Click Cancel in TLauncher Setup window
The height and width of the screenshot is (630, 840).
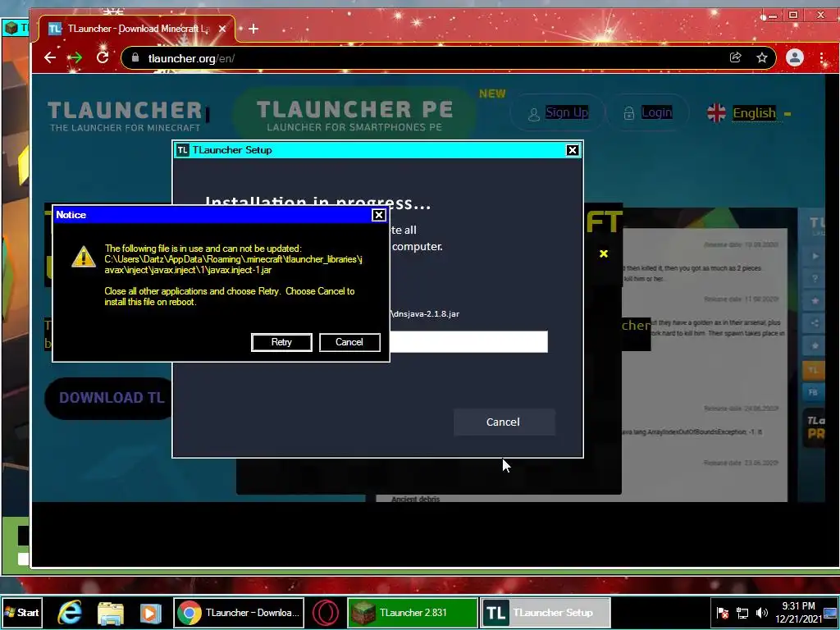click(x=504, y=422)
